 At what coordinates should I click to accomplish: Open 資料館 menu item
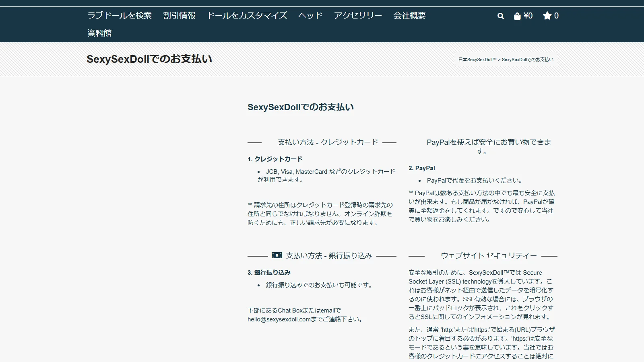pyautogui.click(x=99, y=33)
